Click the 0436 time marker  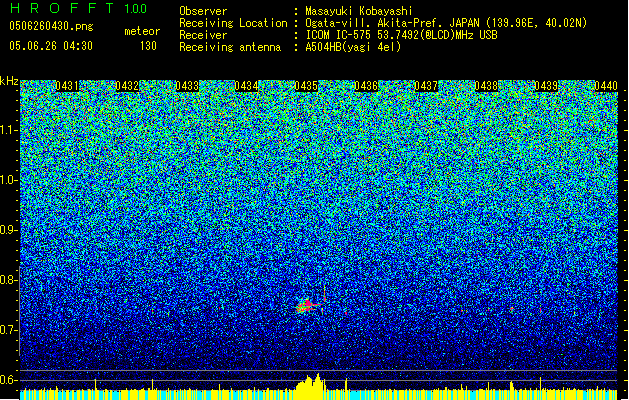coord(366,86)
